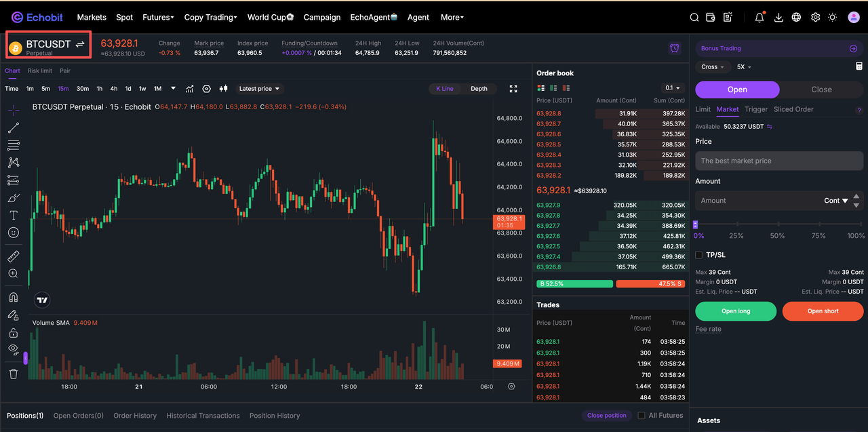
Task: Select the Close position mode button
Action: click(x=821, y=90)
